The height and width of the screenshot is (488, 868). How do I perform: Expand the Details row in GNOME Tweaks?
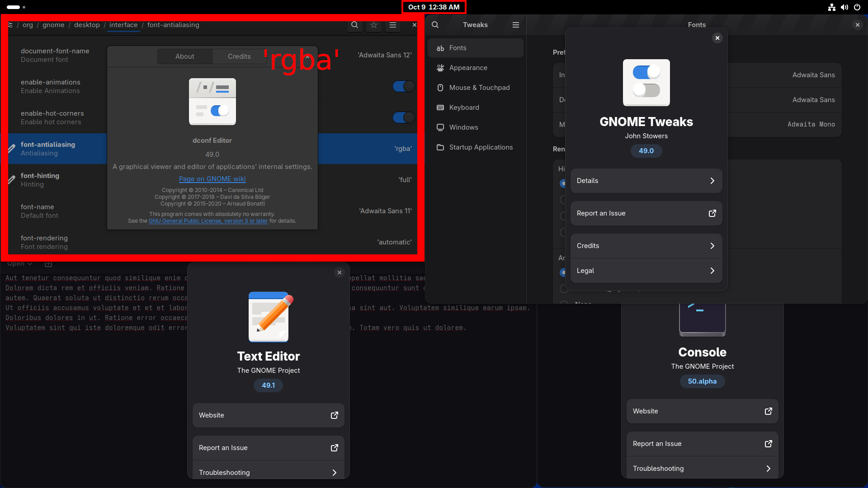tap(646, 181)
